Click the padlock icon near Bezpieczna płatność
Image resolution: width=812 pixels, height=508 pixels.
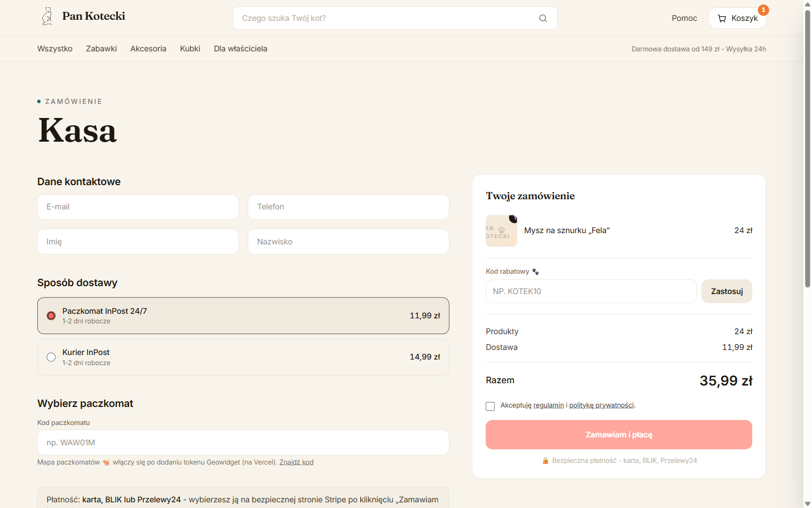[x=545, y=461]
